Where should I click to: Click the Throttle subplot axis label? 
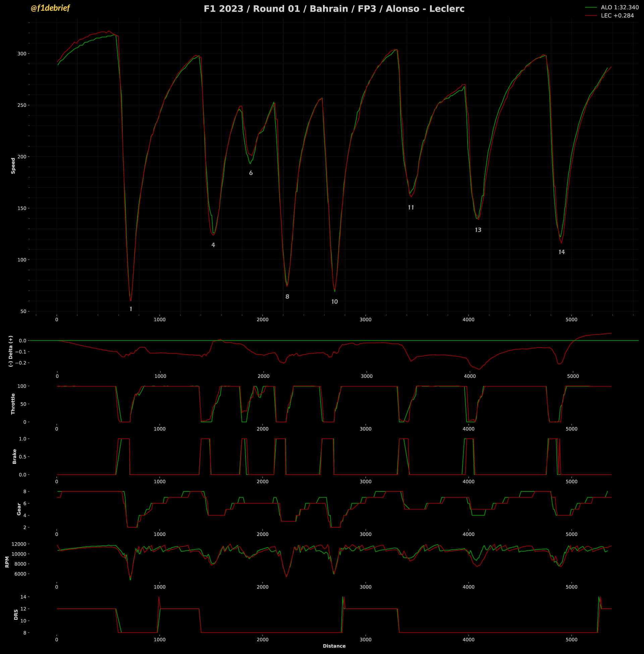tap(13, 404)
